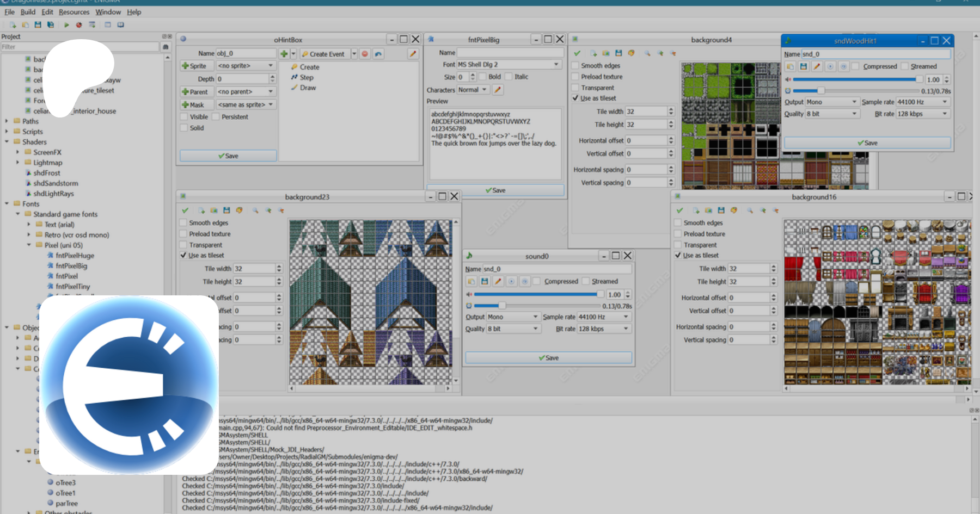Click the Create Event button

click(323, 54)
